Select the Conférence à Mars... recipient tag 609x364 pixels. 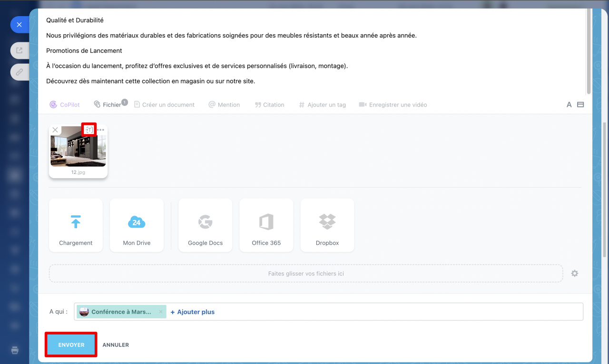121,312
